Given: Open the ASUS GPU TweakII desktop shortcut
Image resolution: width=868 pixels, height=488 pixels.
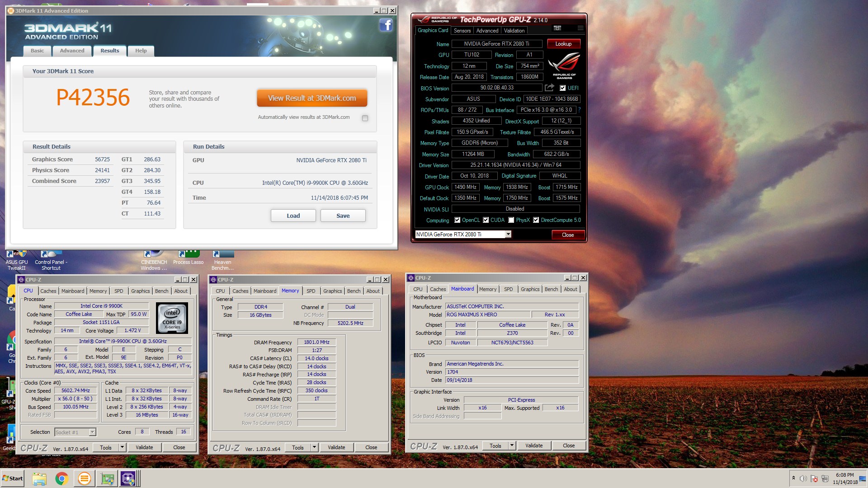Looking at the screenshot, I should (x=16, y=260).
